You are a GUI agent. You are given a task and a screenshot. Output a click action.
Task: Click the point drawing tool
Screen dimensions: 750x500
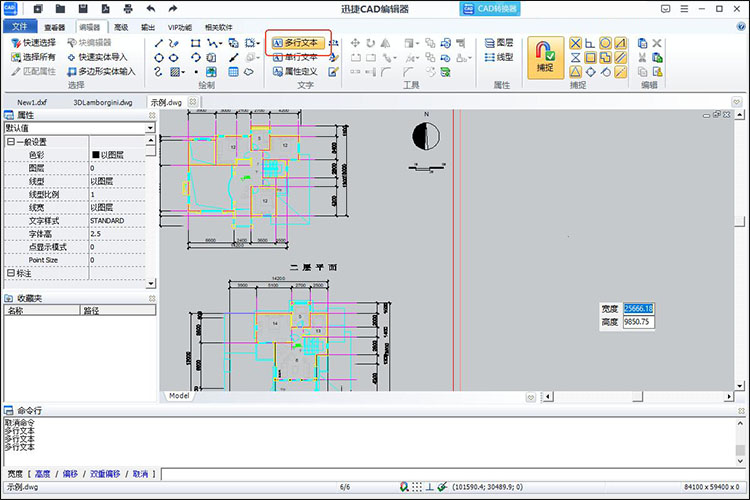point(196,72)
